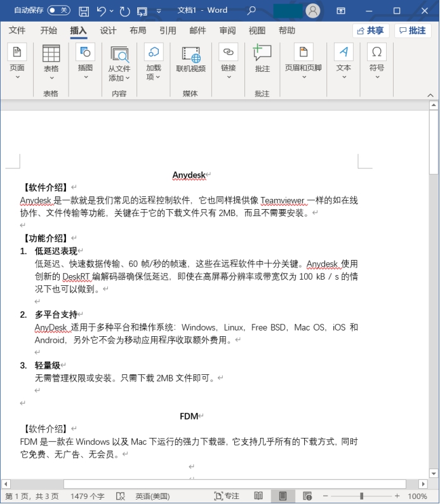Viewport: 440px width, 504px height.
Task: Insert a new 批注 comment from ribbon
Action: point(262,58)
